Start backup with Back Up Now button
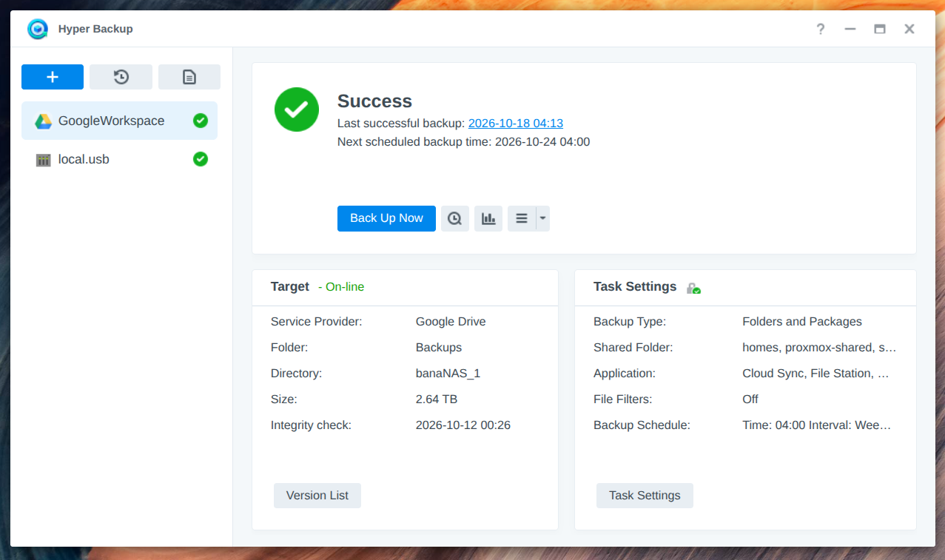Screen dimensions: 945x560 pos(386,218)
